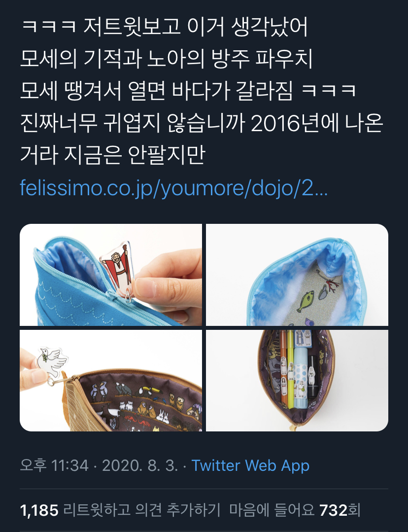View the Moses zipper charm photo
The height and width of the screenshot is (532, 408).
click(x=110, y=275)
